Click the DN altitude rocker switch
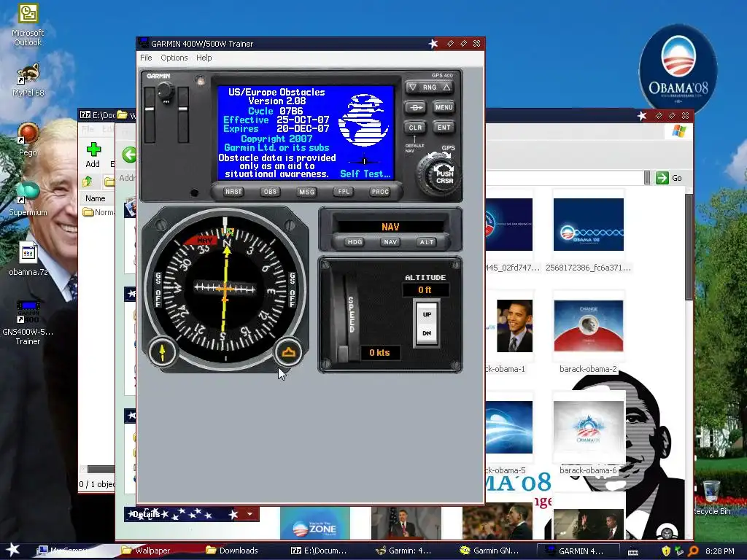The image size is (747, 560). pos(427,333)
